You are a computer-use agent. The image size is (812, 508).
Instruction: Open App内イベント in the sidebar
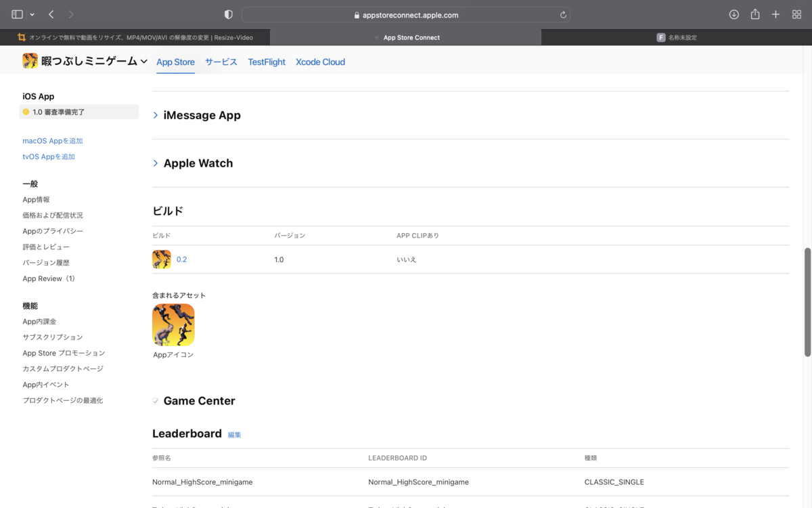click(x=46, y=385)
